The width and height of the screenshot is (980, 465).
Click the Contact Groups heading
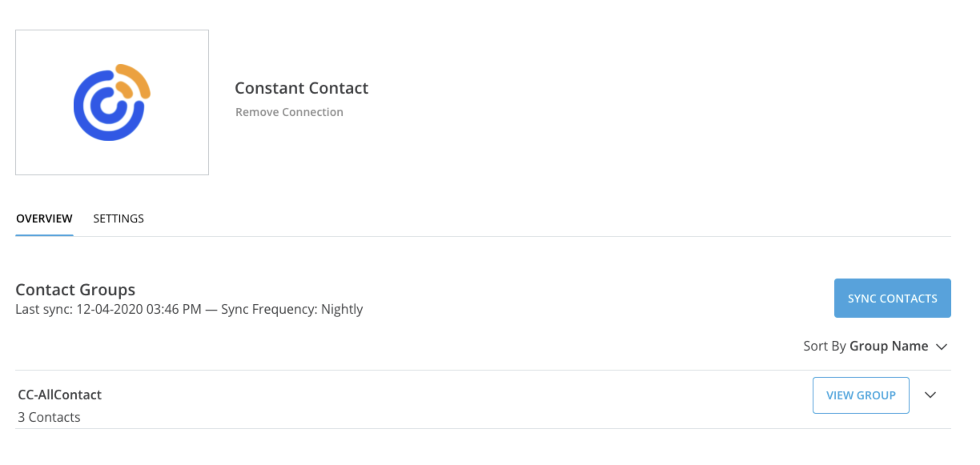coord(75,289)
